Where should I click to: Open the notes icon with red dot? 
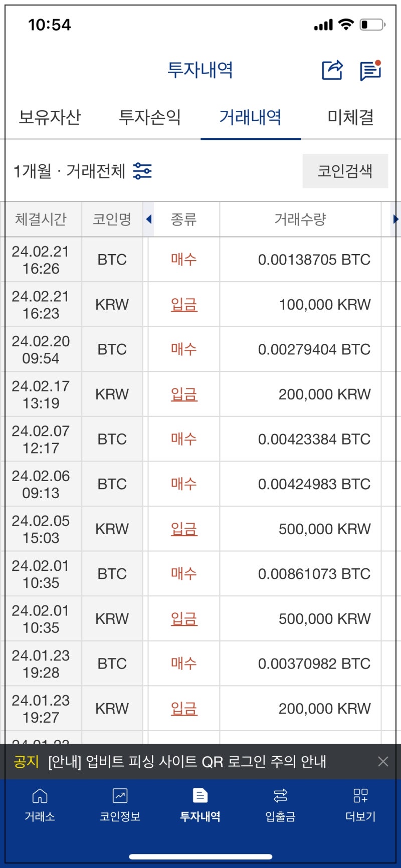[x=370, y=70]
